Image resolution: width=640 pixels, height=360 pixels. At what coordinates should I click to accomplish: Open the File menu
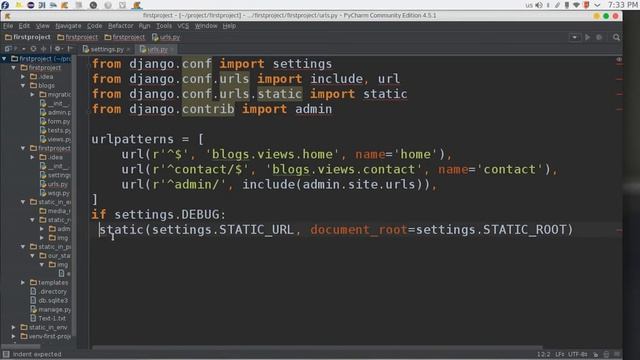(x=8, y=26)
